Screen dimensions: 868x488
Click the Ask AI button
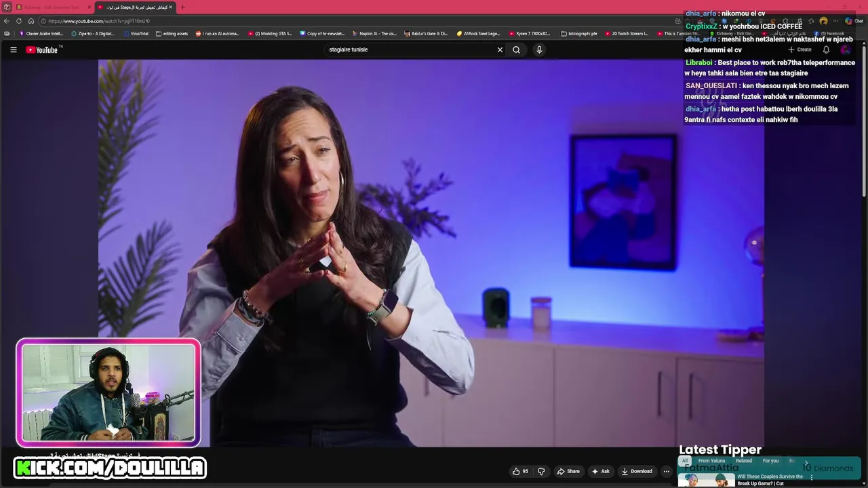(600, 471)
